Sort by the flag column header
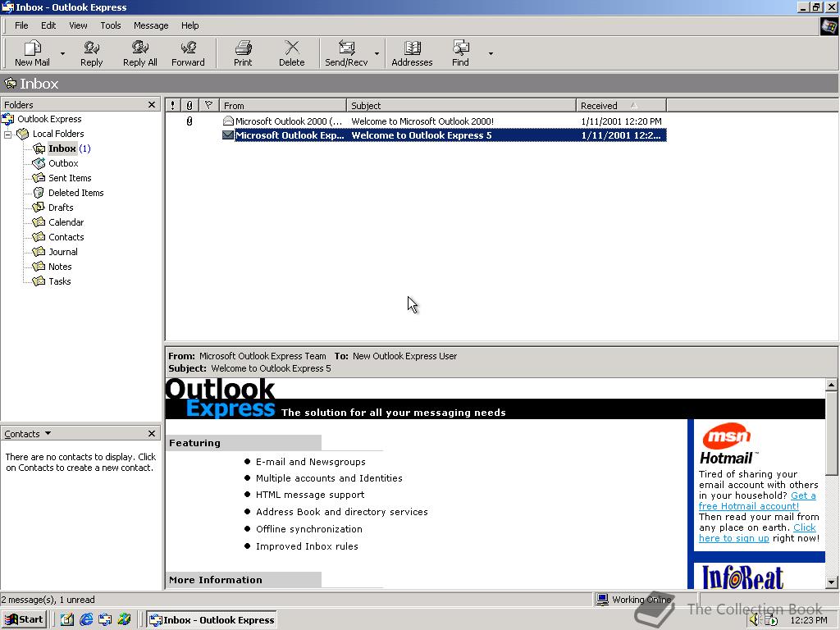The image size is (840, 630). click(208, 106)
